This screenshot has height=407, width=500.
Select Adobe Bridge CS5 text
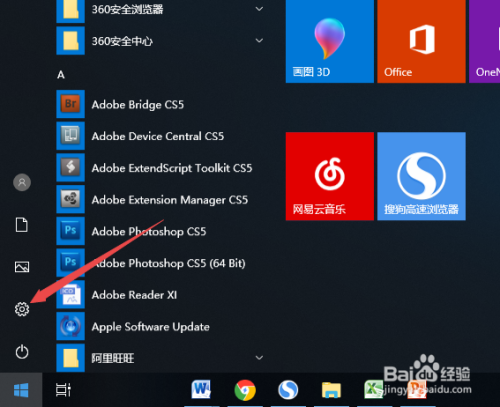[x=138, y=105]
